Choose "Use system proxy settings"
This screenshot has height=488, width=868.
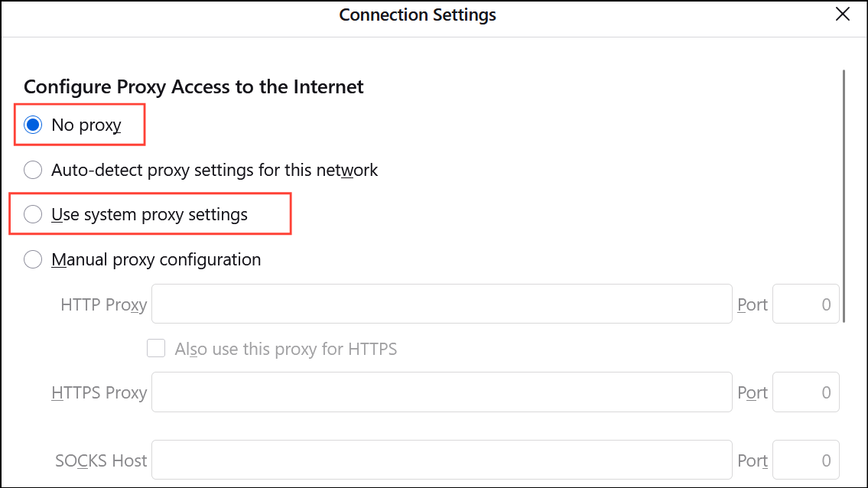(33, 214)
